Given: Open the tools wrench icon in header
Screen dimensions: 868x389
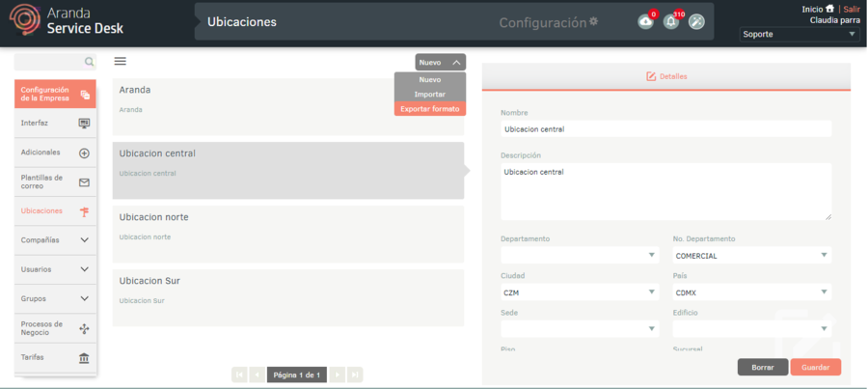Looking at the screenshot, I should [x=696, y=22].
